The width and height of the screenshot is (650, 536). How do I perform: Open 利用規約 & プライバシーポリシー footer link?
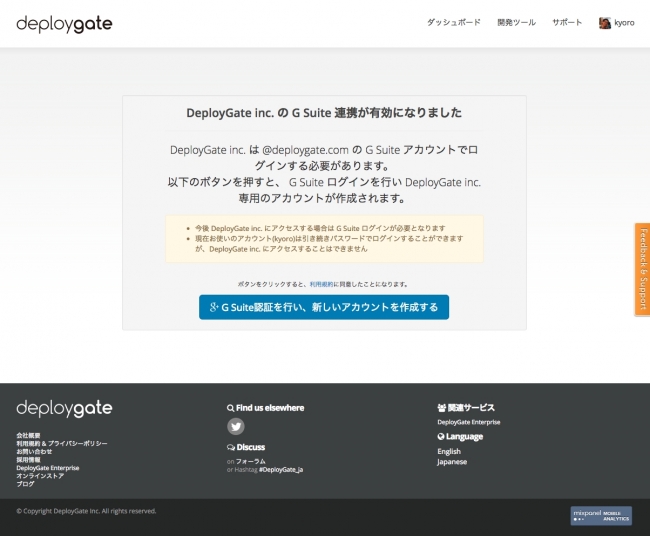click(61, 443)
